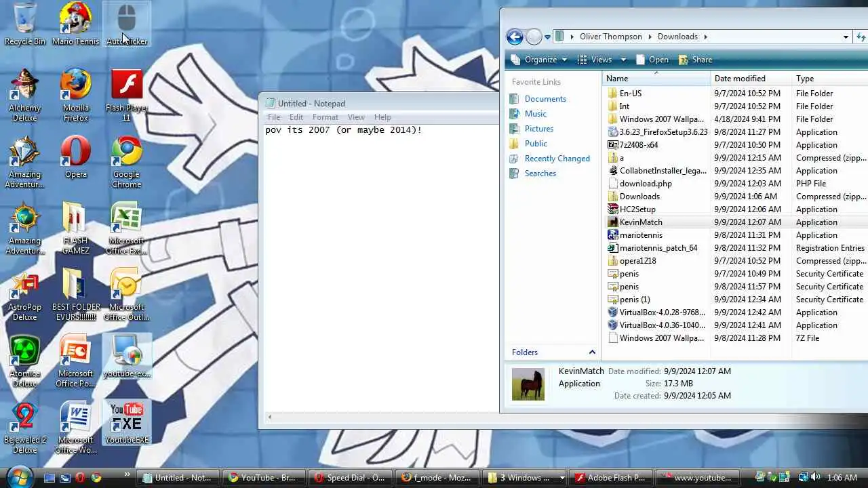This screenshot has width=868, height=488.
Task: Click the Oliver Thompson breadcrumb segment
Action: pyautogui.click(x=612, y=37)
